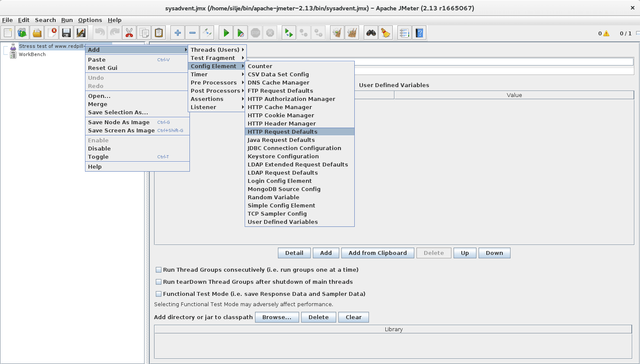Screen dimensions: 640x364
Task: Click the Detail button
Action: click(294, 253)
